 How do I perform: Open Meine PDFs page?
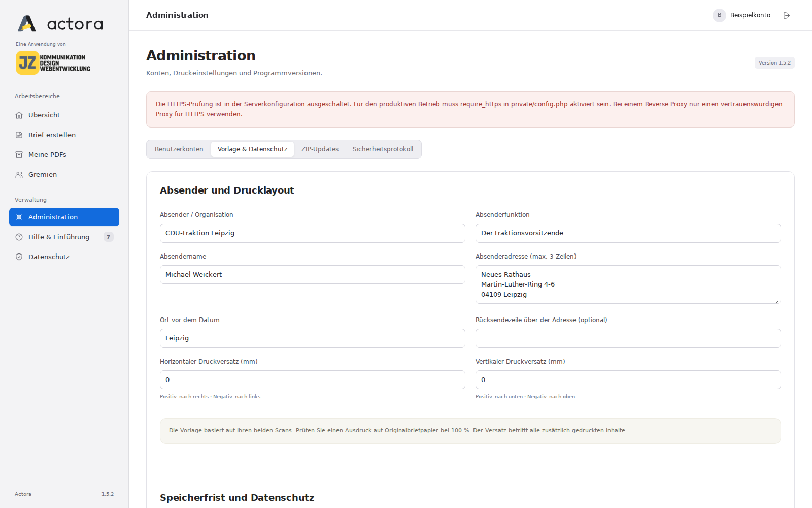[64, 155]
